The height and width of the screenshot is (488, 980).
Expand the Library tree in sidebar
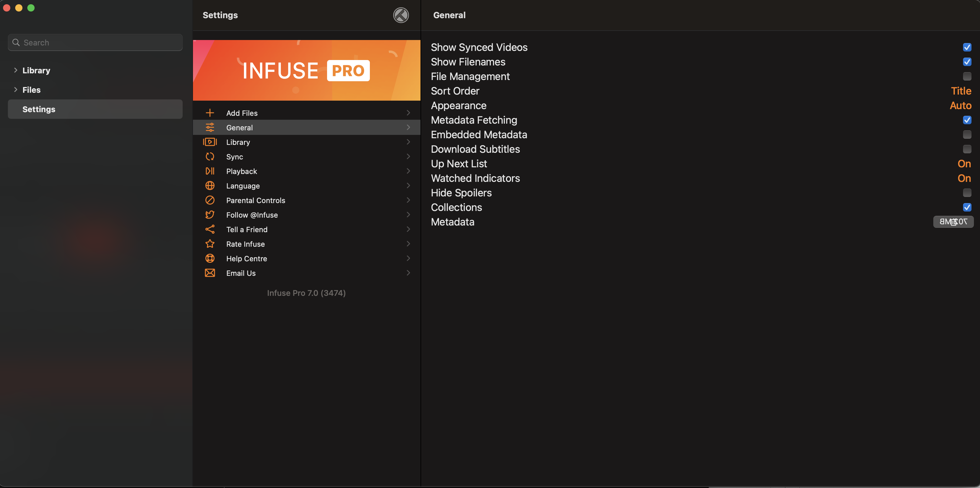[15, 70]
